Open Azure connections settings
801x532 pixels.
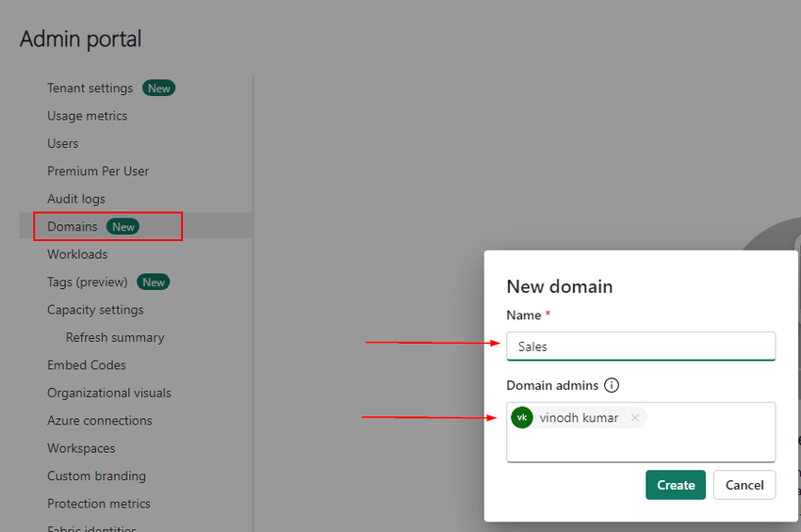[100, 421]
